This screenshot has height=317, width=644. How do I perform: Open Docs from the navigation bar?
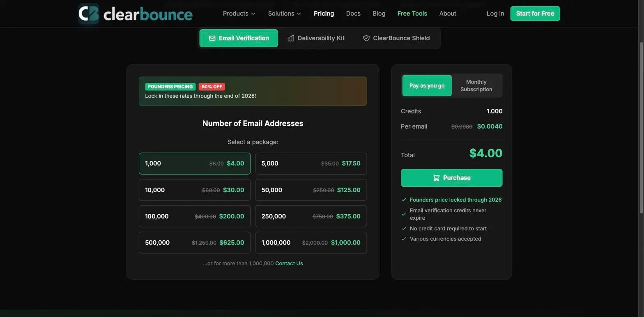[353, 14]
